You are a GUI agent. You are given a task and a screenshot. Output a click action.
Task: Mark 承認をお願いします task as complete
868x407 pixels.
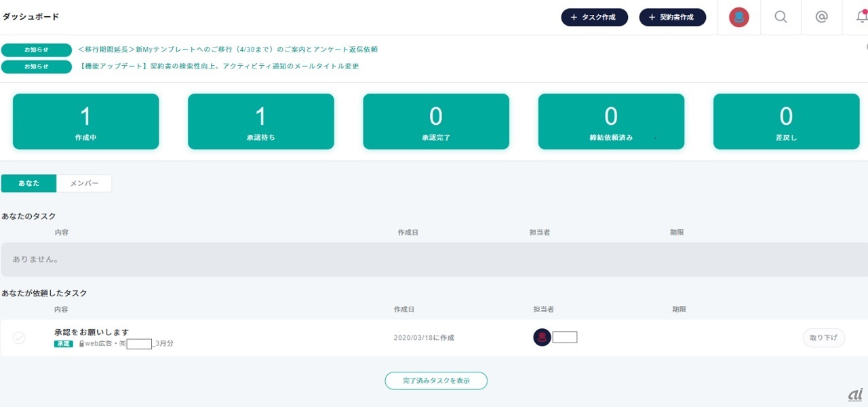[19, 338]
